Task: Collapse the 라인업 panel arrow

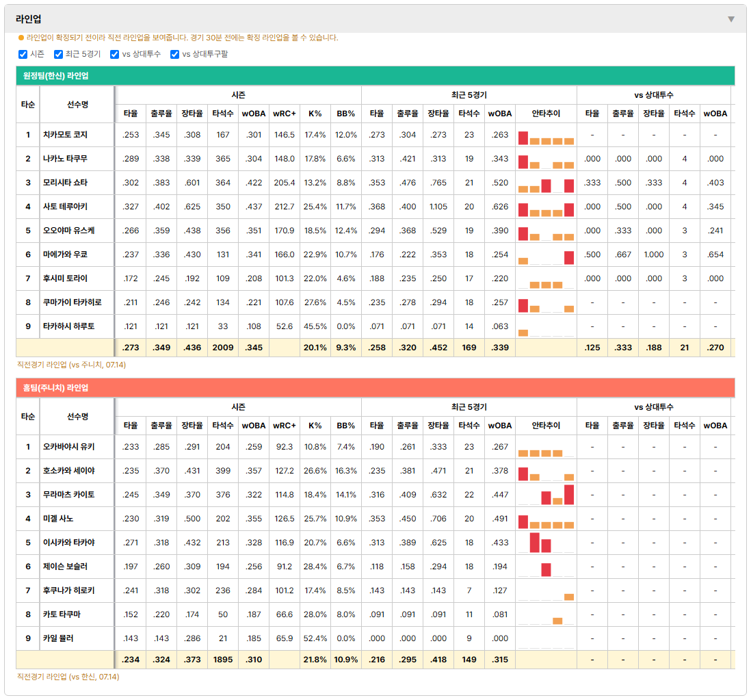Action: pos(731,19)
